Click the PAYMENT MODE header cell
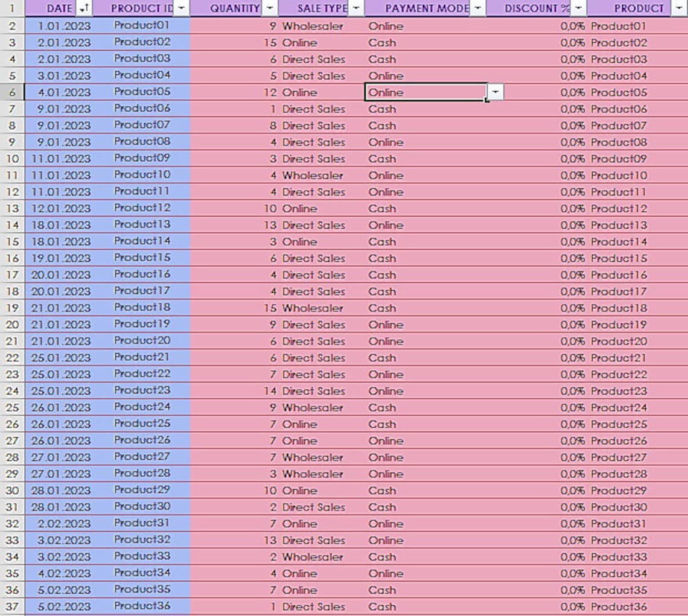Screen dimensions: 688x616 [425, 8]
